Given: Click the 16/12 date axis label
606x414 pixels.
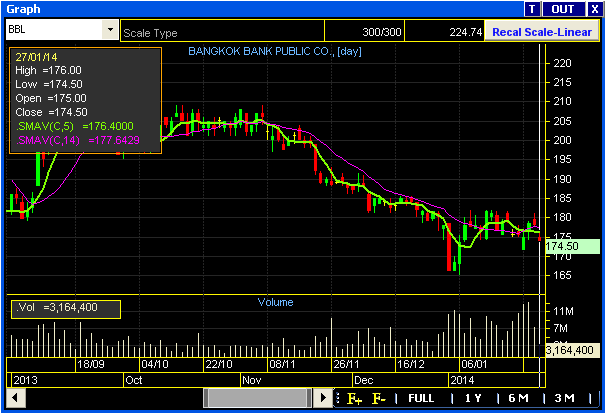Looking at the screenshot, I should pyautogui.click(x=411, y=364).
